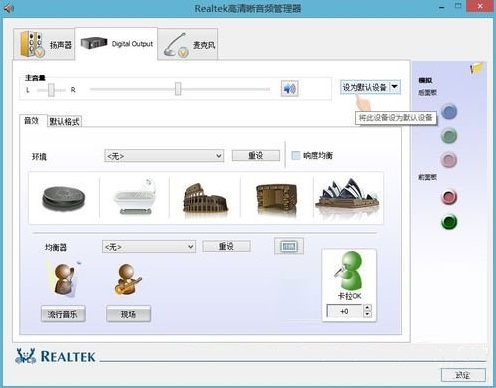Choose the stone corridor environment icon
This screenshot has height=388, width=496.
(276, 198)
